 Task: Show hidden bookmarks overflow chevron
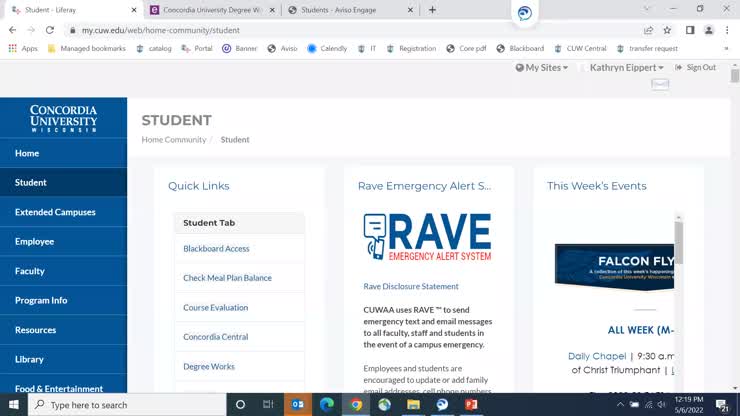click(x=726, y=48)
